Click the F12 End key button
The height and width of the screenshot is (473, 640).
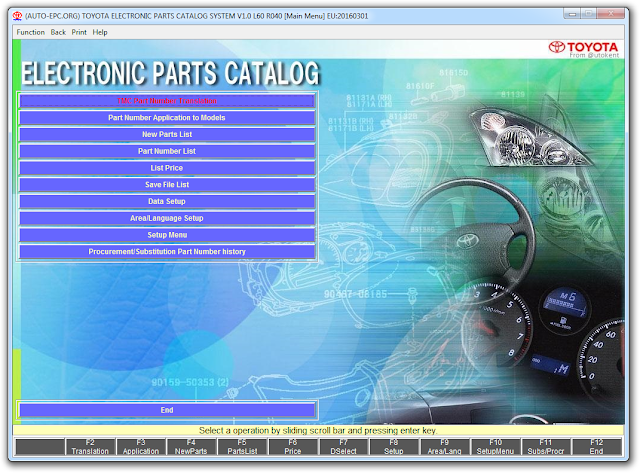pyautogui.click(x=596, y=447)
